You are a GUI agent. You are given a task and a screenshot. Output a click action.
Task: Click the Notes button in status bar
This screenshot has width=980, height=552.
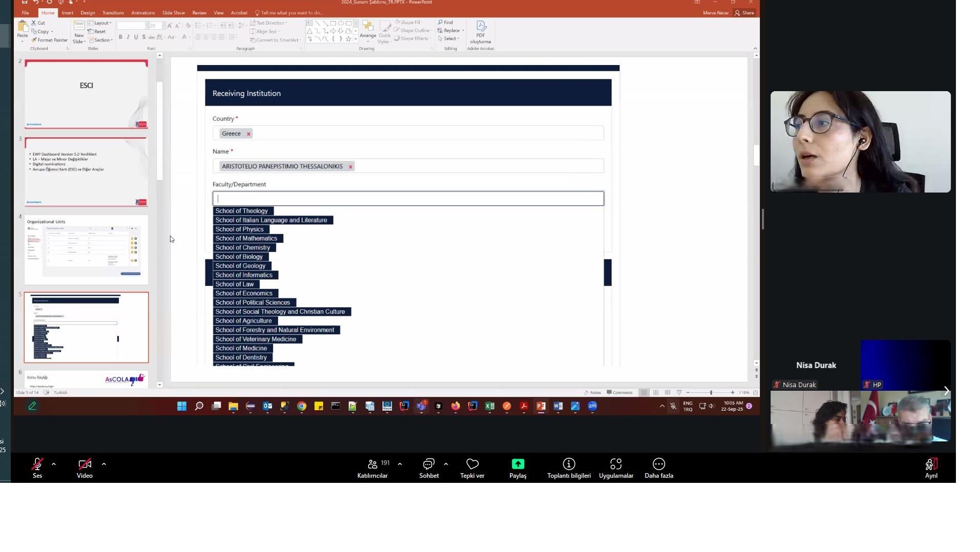tap(592, 393)
